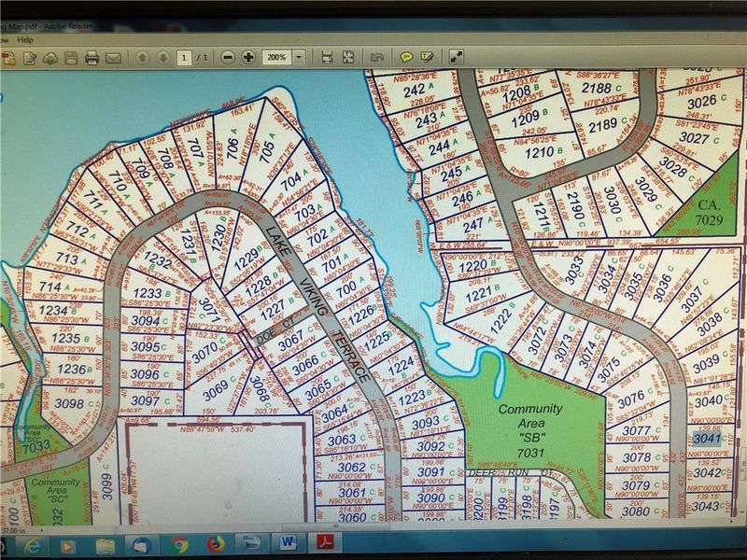Zoom out with the minus button

(228, 58)
